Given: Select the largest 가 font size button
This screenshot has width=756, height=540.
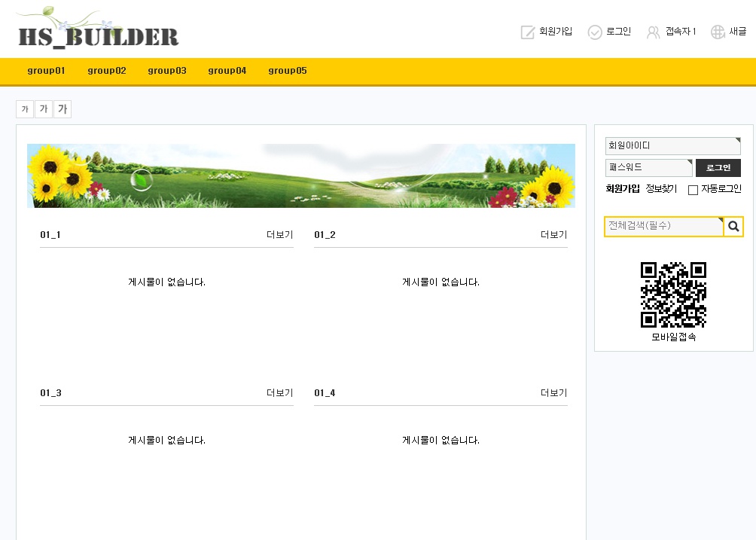Looking at the screenshot, I should pos(62,110).
